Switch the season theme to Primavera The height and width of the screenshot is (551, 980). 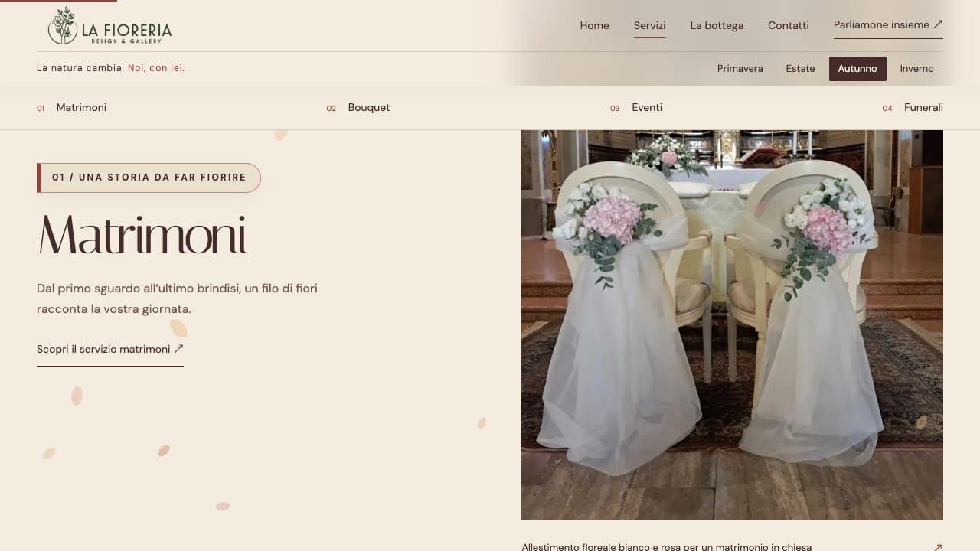[x=740, y=69]
